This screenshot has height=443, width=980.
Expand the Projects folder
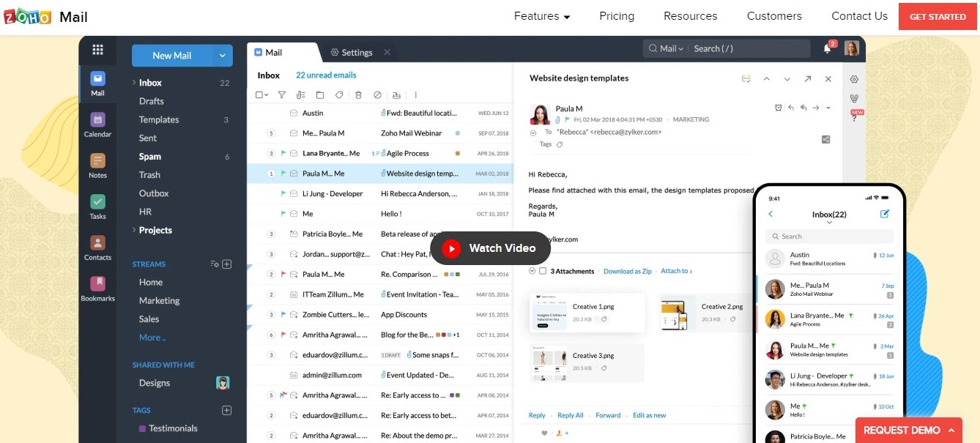(x=134, y=230)
